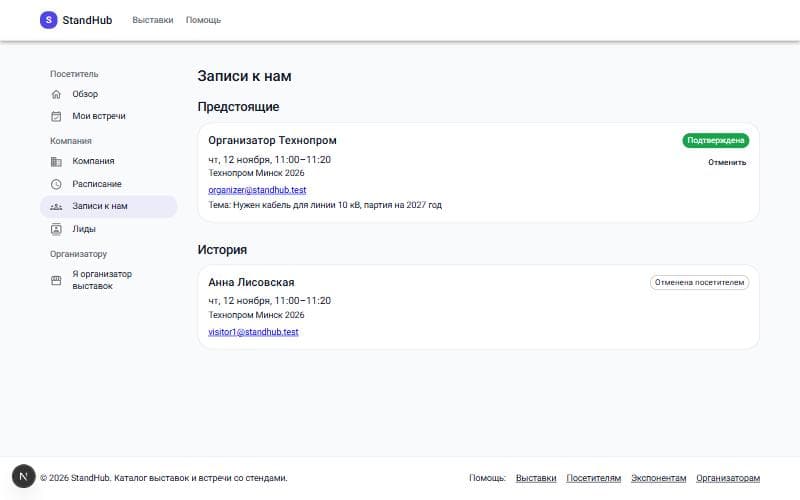Click the topic text Тема: Нужен кабель
The height and width of the screenshot is (500, 800).
coord(325,205)
